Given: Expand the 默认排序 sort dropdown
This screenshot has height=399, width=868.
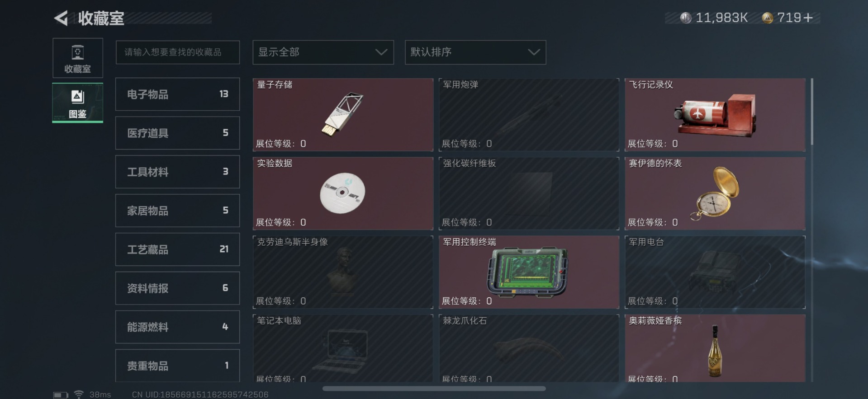Looking at the screenshot, I should click(x=475, y=52).
